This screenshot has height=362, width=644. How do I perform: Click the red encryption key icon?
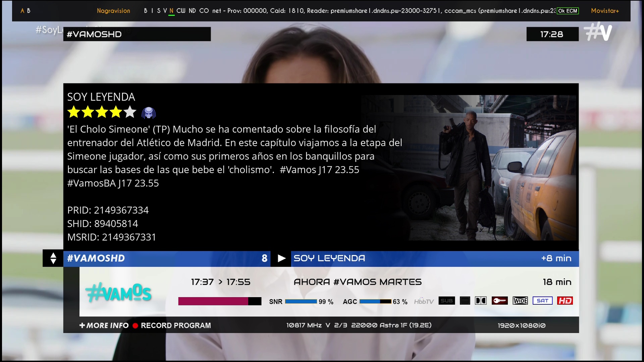point(499,301)
